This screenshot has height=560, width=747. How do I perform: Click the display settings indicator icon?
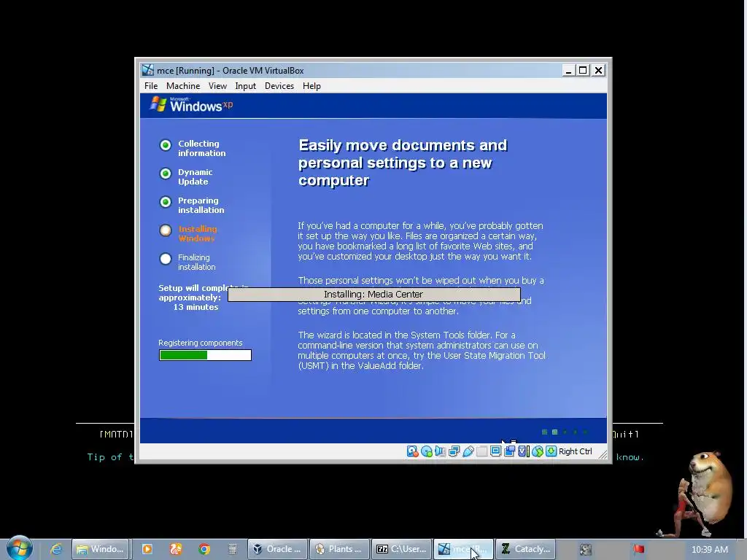point(495,451)
